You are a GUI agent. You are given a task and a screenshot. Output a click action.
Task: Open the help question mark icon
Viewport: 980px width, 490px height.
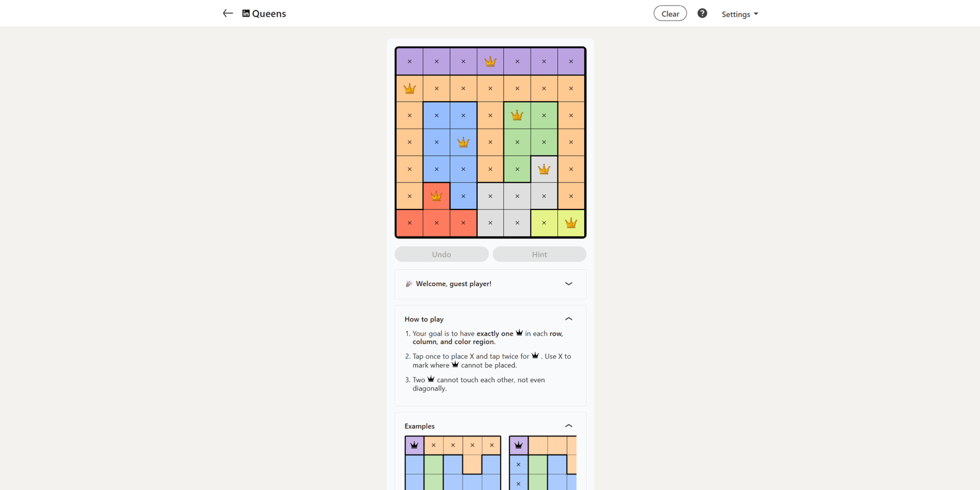[x=702, y=13]
